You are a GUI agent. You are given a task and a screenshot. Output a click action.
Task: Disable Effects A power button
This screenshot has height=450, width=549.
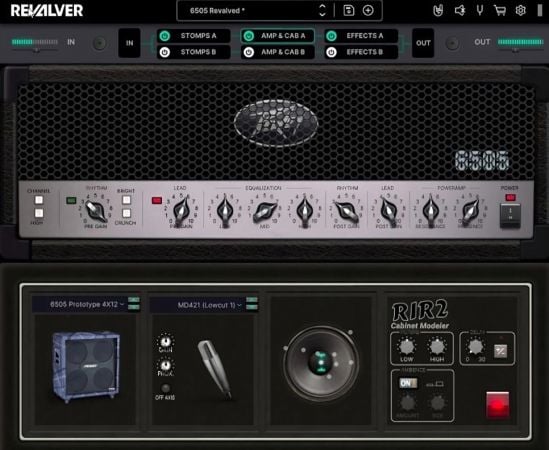(331, 36)
